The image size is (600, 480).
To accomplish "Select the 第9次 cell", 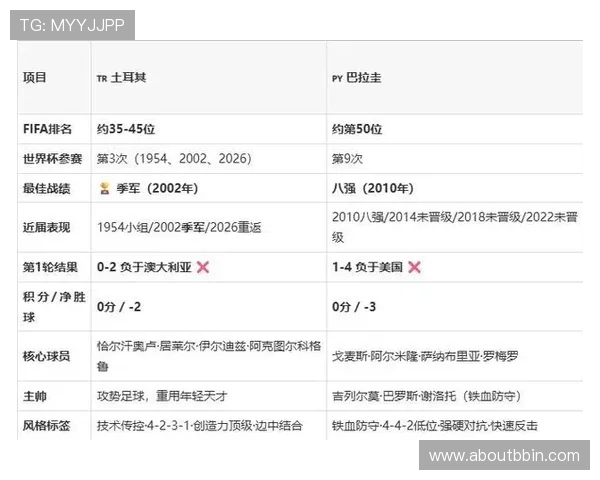I will [x=455, y=158].
